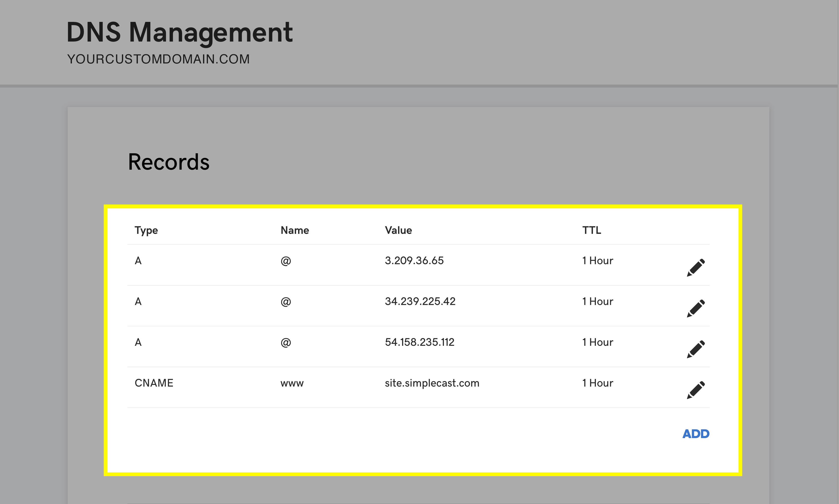Click the A type of 34.239.225.42 row
The height and width of the screenshot is (504, 839).
click(x=138, y=301)
